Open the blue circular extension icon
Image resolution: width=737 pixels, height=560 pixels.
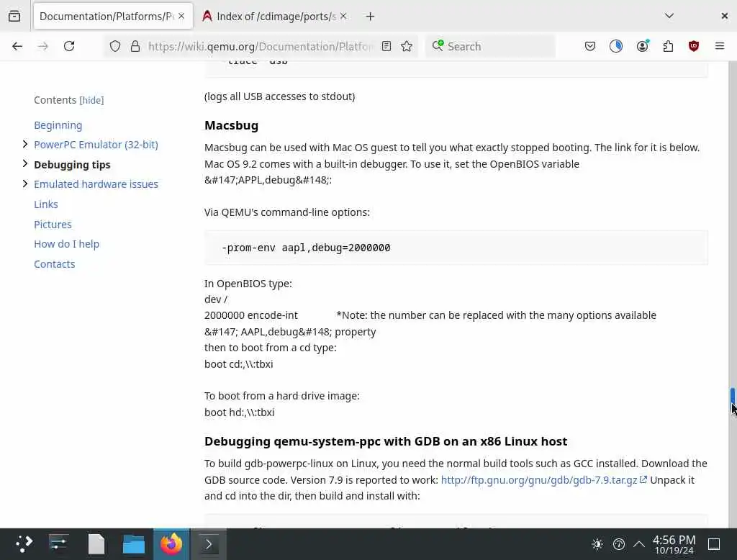click(x=616, y=46)
